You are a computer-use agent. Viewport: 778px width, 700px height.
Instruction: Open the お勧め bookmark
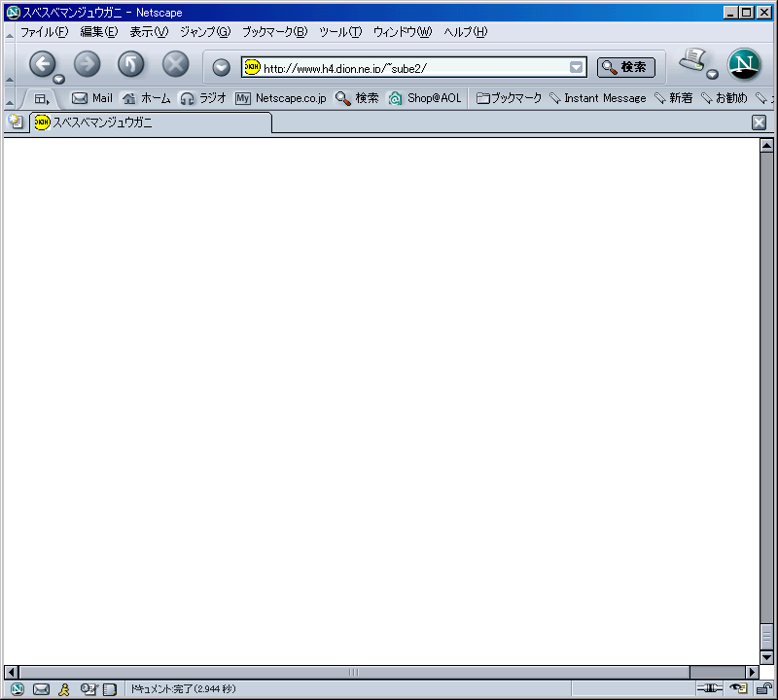click(x=724, y=98)
